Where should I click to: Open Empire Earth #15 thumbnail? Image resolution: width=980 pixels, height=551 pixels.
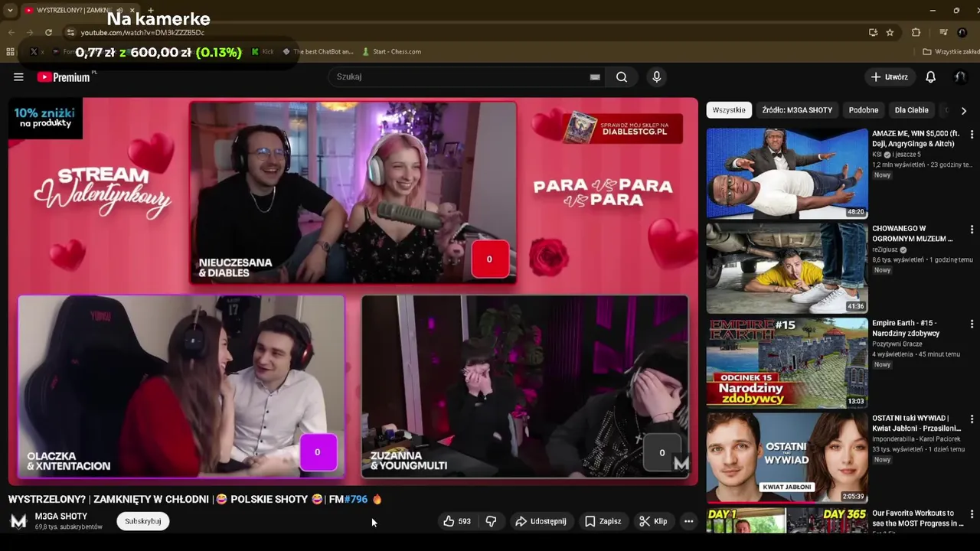click(x=787, y=364)
